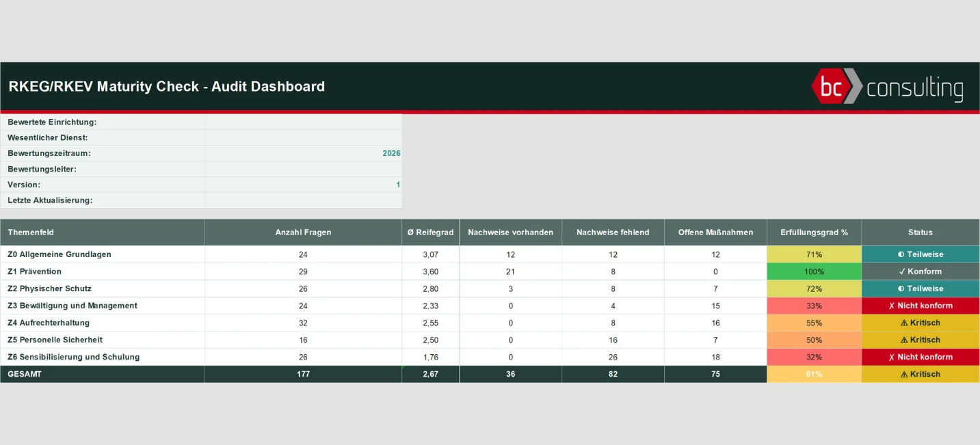980x445 pixels.
Task: Click the '✓ Konform' status for Z1
Action: [921, 271]
